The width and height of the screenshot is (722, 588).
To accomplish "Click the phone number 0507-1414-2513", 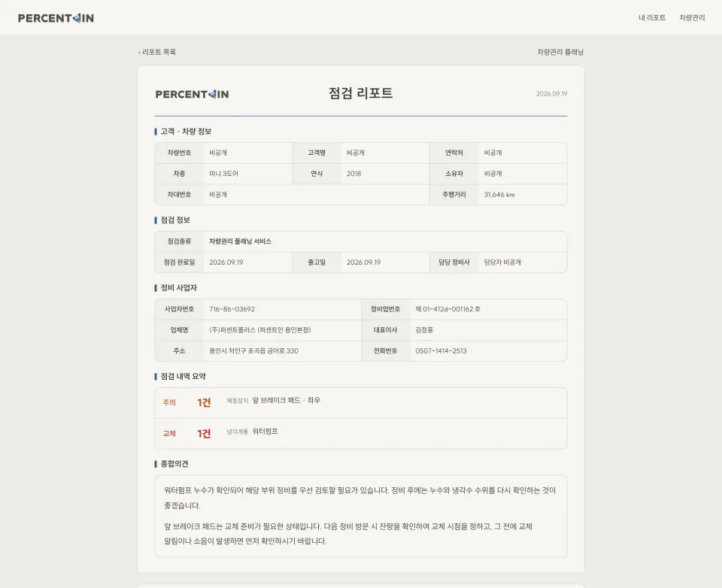I will click(x=441, y=350).
